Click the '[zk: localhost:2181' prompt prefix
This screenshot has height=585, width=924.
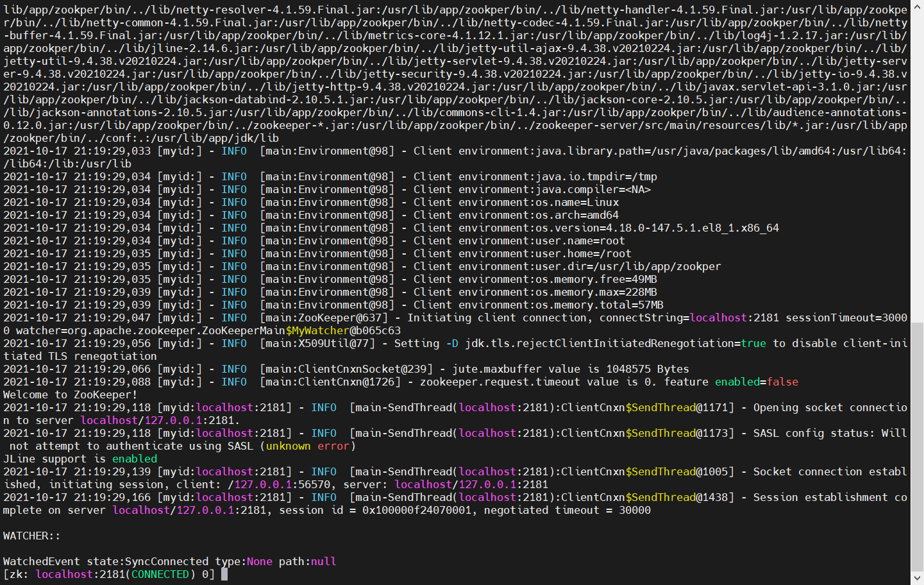click(64, 574)
